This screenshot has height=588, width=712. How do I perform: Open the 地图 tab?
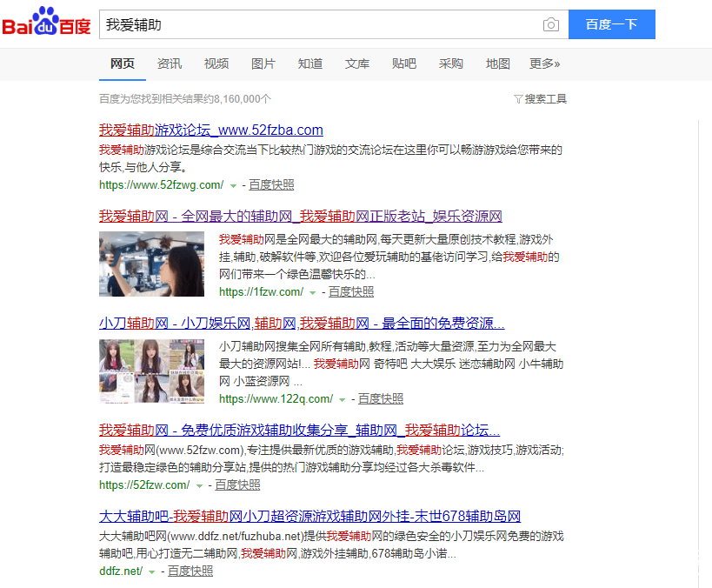point(497,63)
